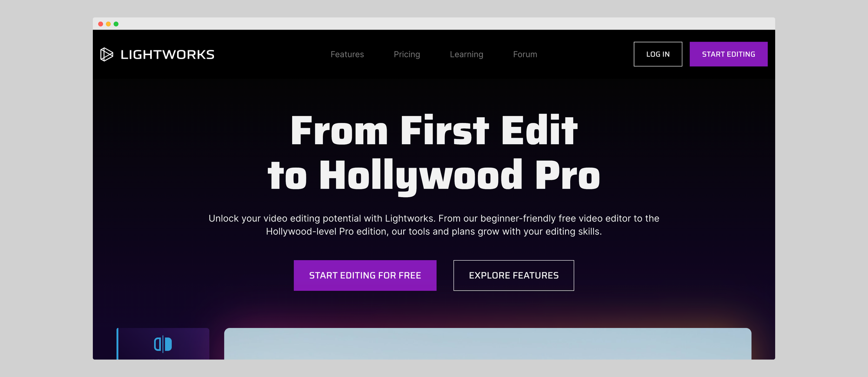Image resolution: width=868 pixels, height=377 pixels.
Task: Click the LIGHTWORKS wordmark text
Action: point(167,55)
